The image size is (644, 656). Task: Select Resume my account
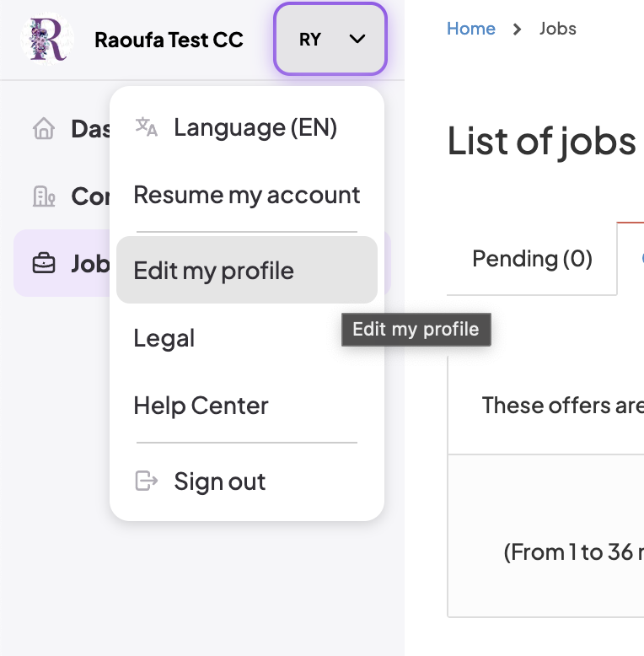pos(247,195)
